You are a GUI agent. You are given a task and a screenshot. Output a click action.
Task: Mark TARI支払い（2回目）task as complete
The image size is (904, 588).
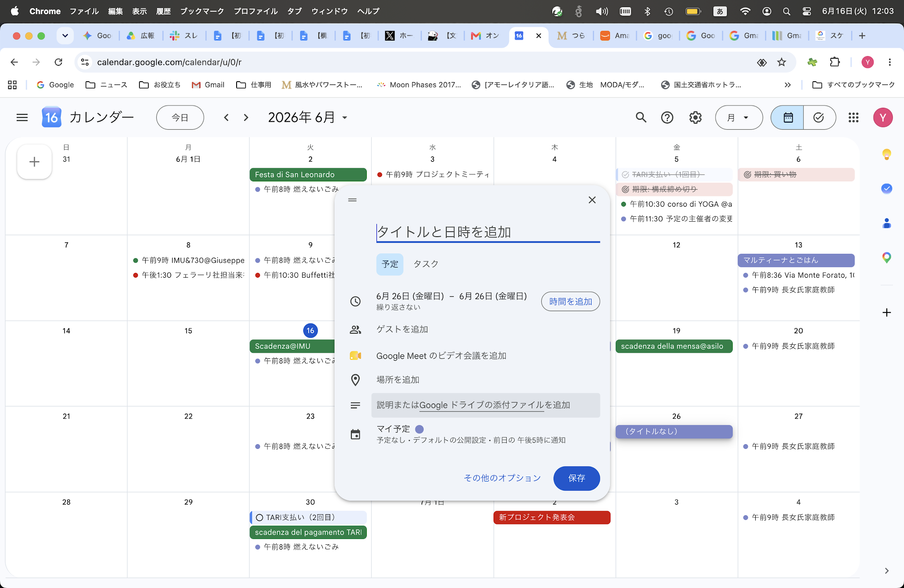pos(260,517)
